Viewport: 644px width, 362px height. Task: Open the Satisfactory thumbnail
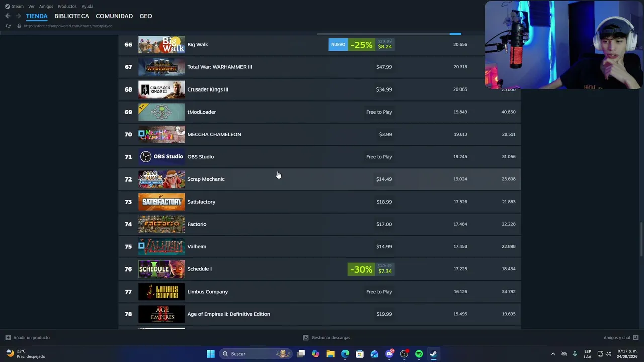162,202
